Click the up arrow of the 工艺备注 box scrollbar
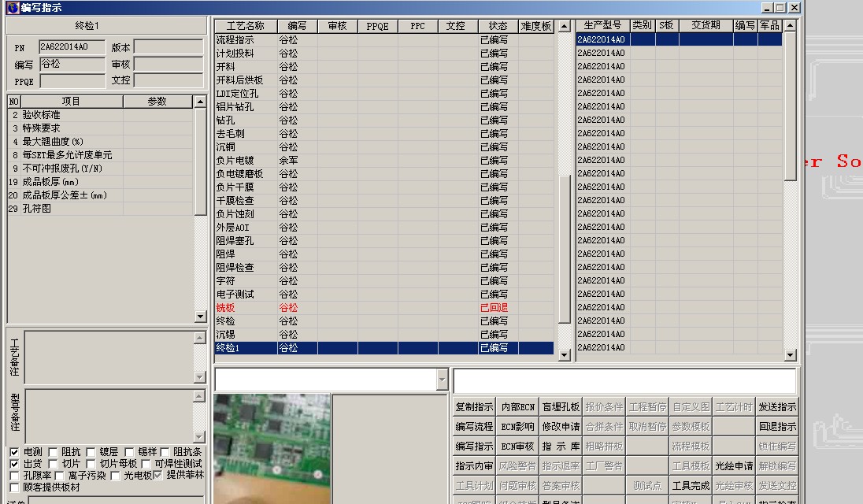Image resolution: width=863 pixels, height=504 pixels. point(200,337)
